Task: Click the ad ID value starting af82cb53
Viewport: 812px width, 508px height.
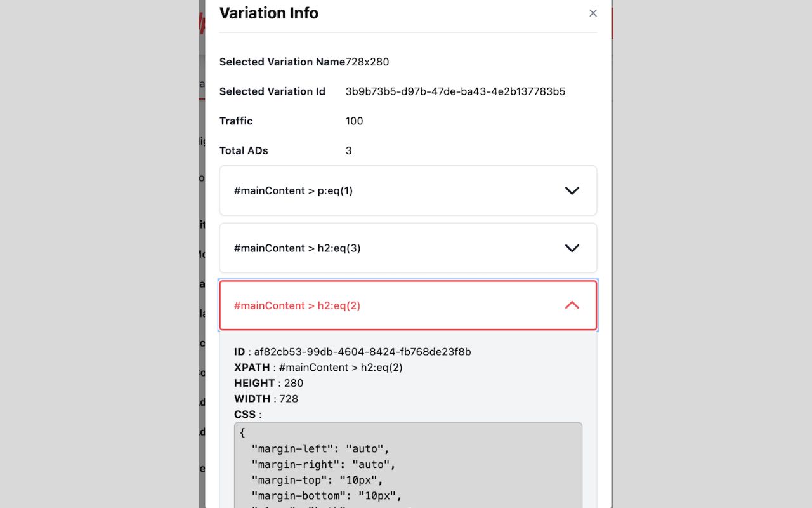Action: 362,352
